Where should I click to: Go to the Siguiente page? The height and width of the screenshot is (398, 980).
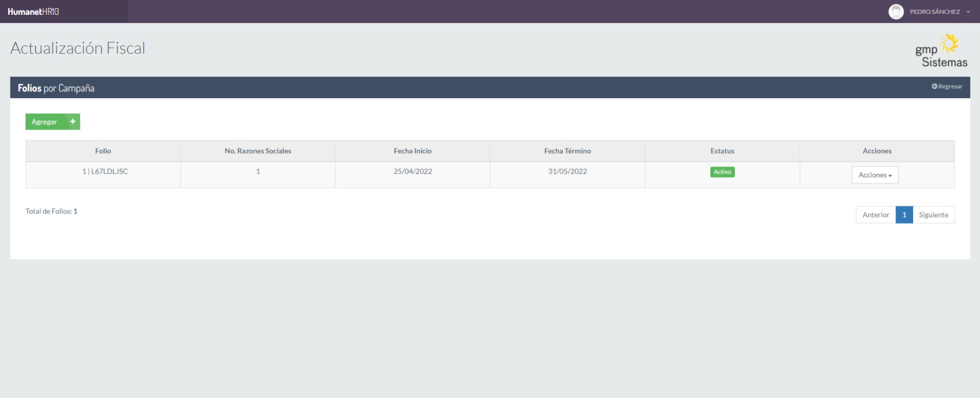[x=933, y=215]
